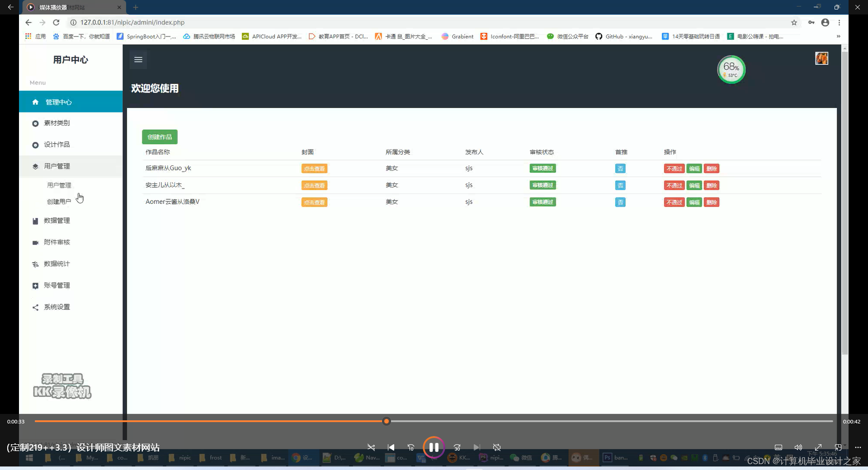Click the 素材类别 circle icon
The height and width of the screenshot is (470, 868).
35,123
